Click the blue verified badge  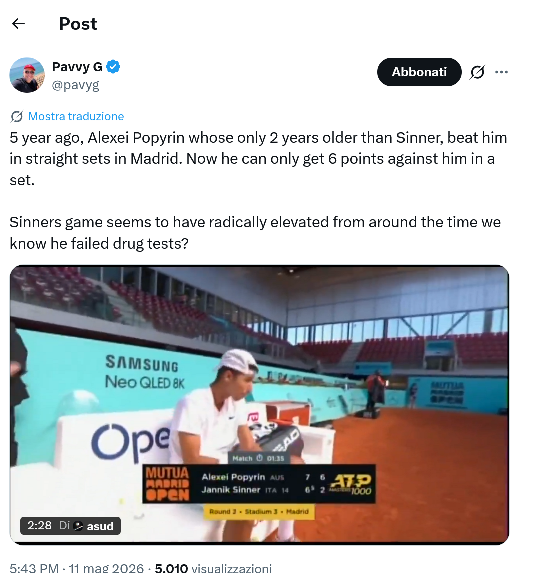click(113, 67)
